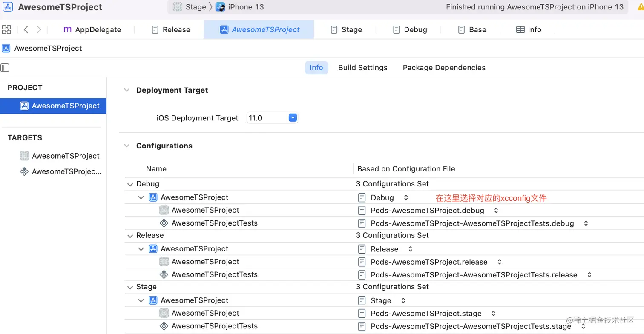
Task: Click the file icon next to Debug xcconfig
Action: 362,197
